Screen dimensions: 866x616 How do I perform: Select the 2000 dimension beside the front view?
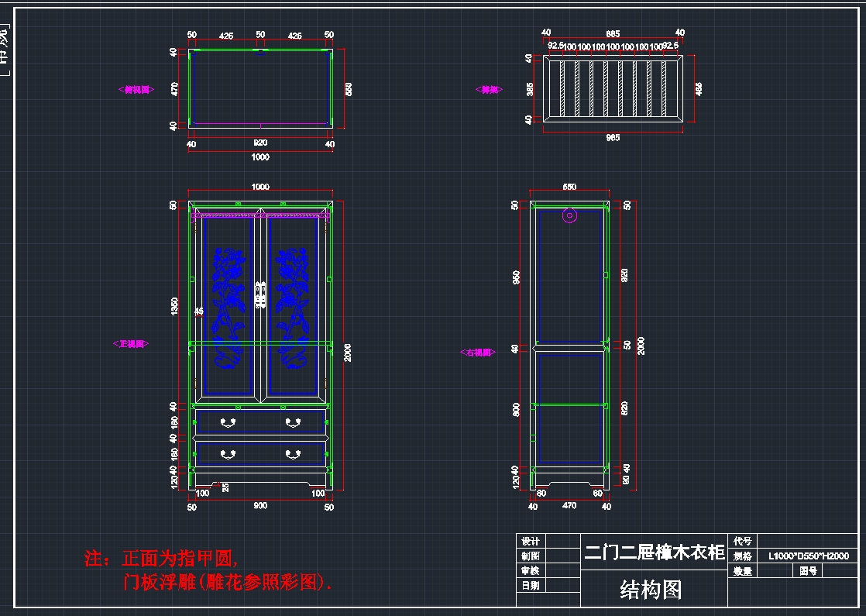tap(347, 353)
